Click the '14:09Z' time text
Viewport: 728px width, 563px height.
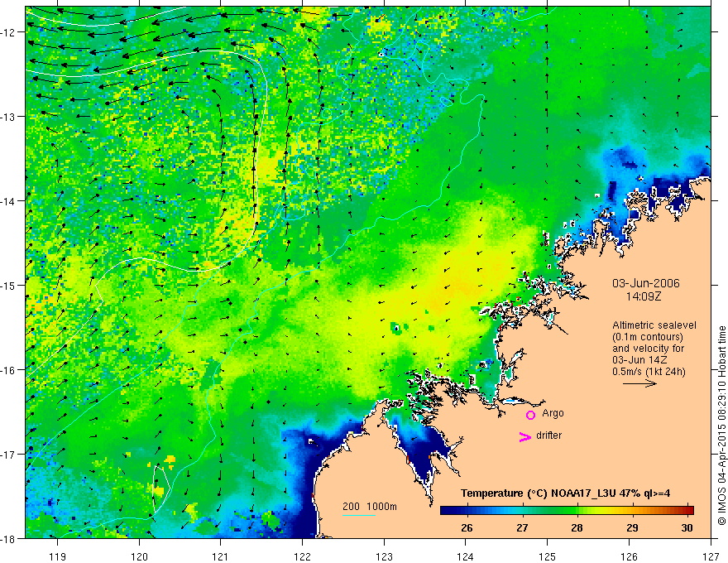tap(643, 296)
